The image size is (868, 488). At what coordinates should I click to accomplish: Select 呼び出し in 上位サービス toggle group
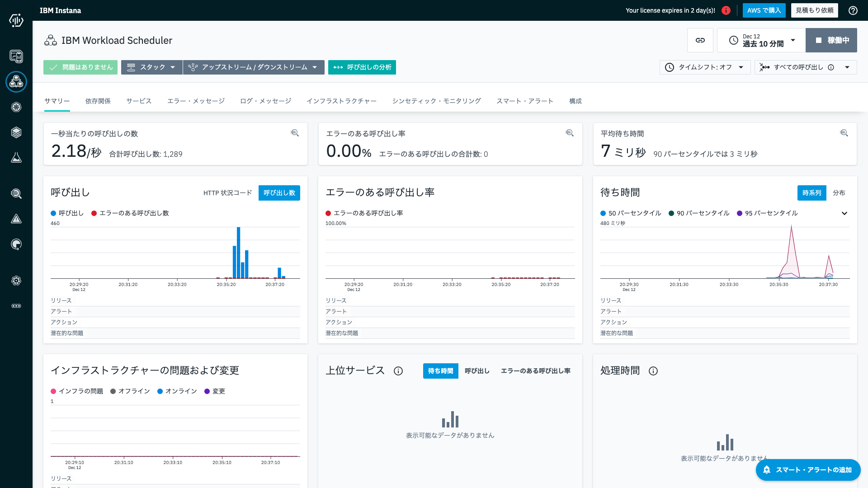click(476, 371)
